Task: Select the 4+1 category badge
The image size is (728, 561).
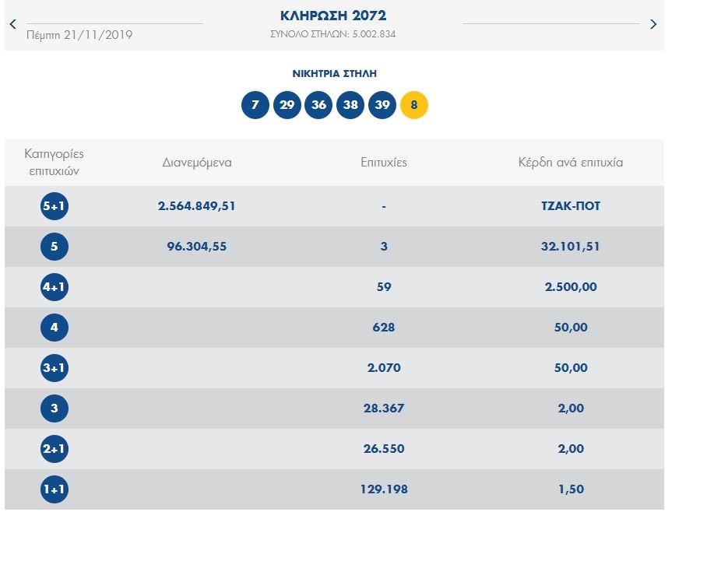Action: click(x=55, y=287)
